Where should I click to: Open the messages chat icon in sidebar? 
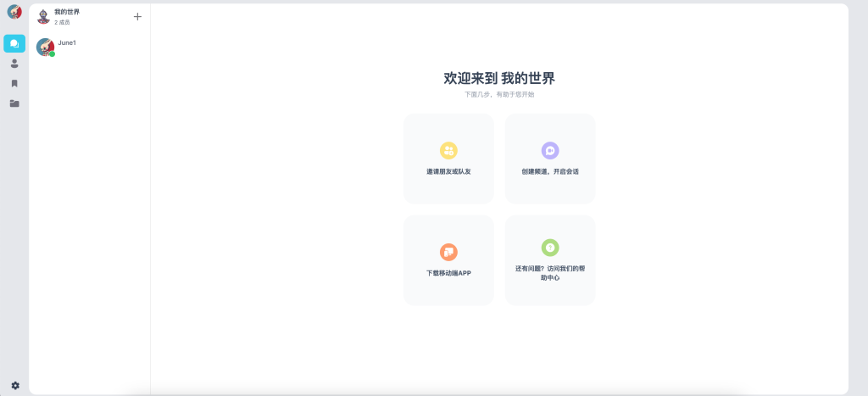tap(14, 43)
